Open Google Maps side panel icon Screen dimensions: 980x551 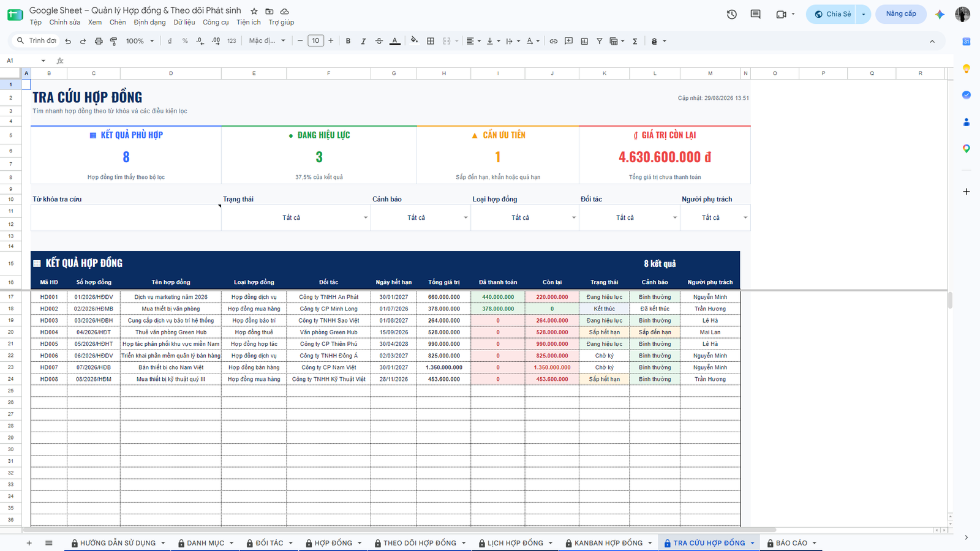967,149
